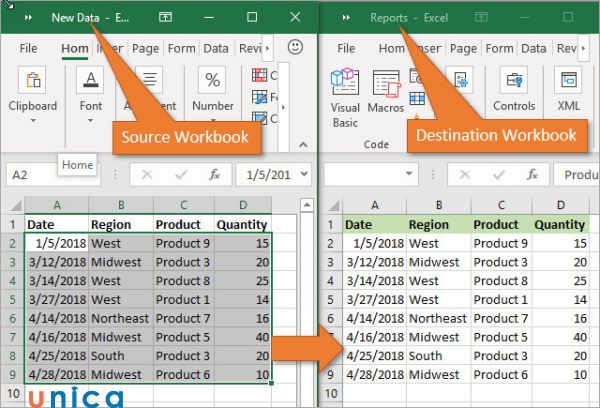Select cell B6 Northeast in Reports sheet
The width and height of the screenshot is (600, 408).
point(437,318)
